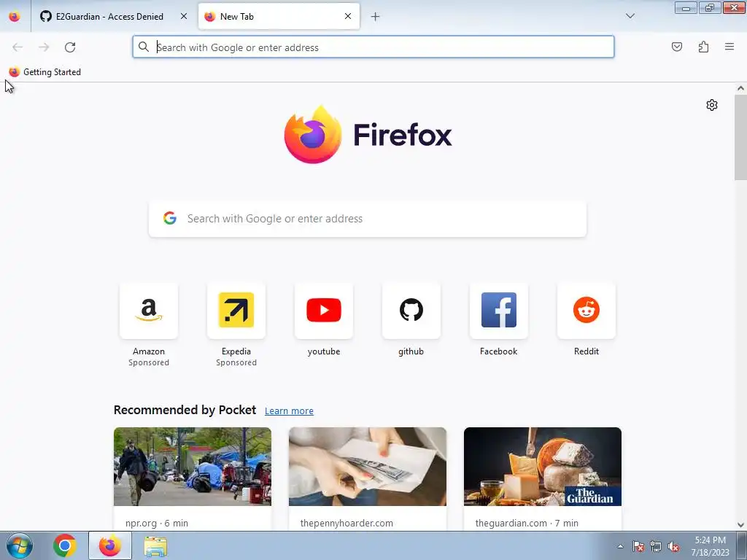
Task: Open the taskbar clock showing 5:24 PM
Action: click(711, 546)
